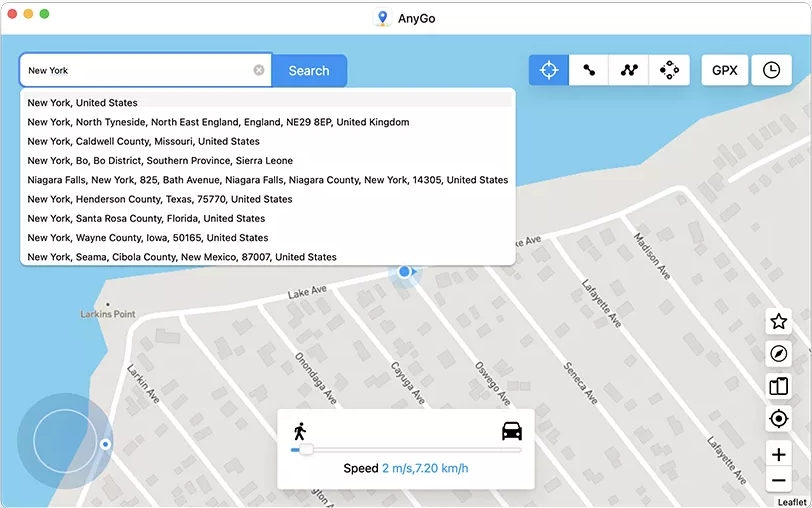Click the walking speed icon
812x508 pixels.
299,431
